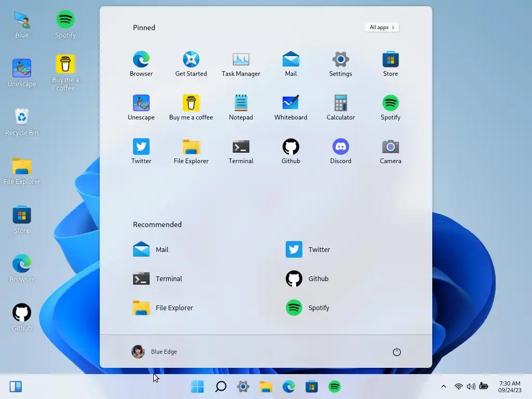
Task: Launch Terminal from the Pinned grid
Action: click(x=241, y=151)
